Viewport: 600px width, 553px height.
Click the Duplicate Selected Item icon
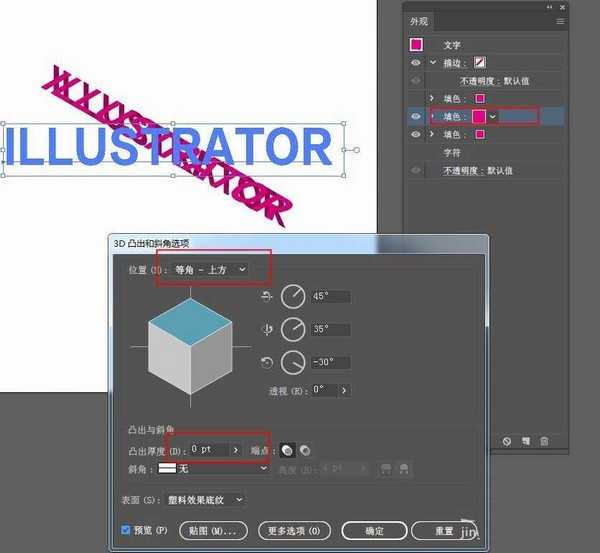pyautogui.click(x=526, y=441)
